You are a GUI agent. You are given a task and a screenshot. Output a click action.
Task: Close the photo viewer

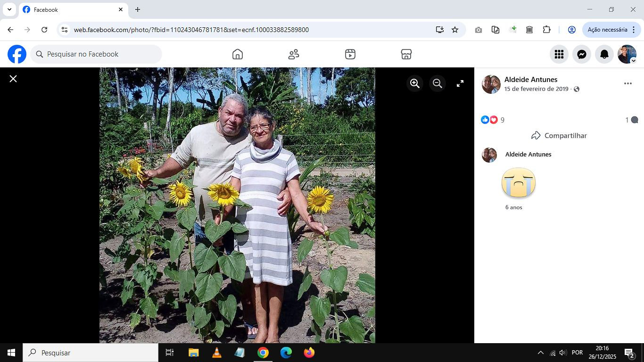(13, 79)
